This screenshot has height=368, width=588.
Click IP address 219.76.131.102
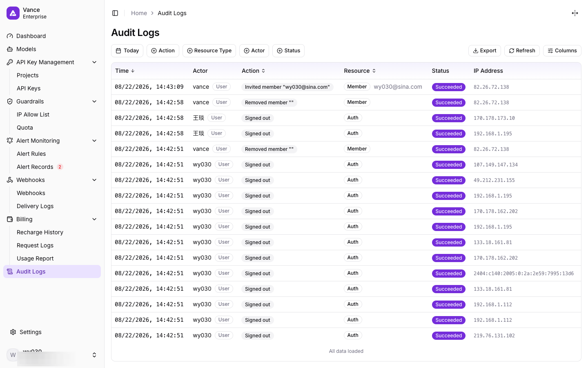pyautogui.click(x=494, y=336)
